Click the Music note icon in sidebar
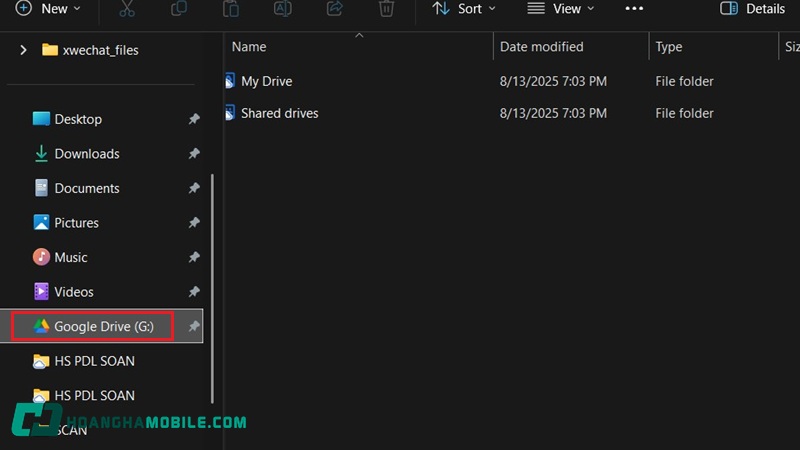Viewport: 800px width, 450px height. (x=41, y=257)
